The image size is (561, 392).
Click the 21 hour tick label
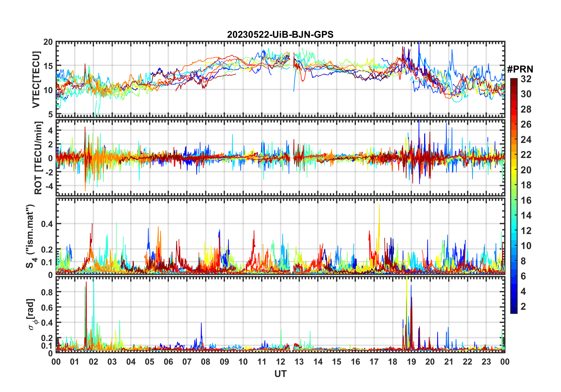click(449, 362)
